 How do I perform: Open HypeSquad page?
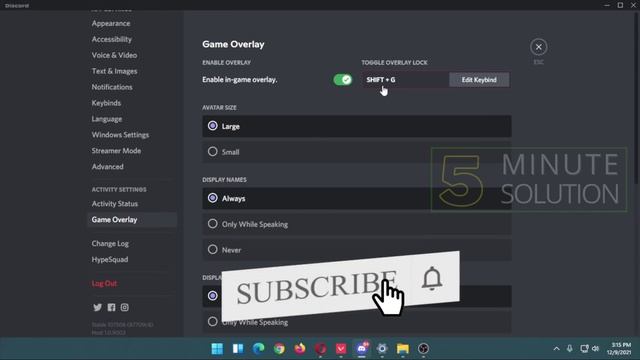click(110, 260)
